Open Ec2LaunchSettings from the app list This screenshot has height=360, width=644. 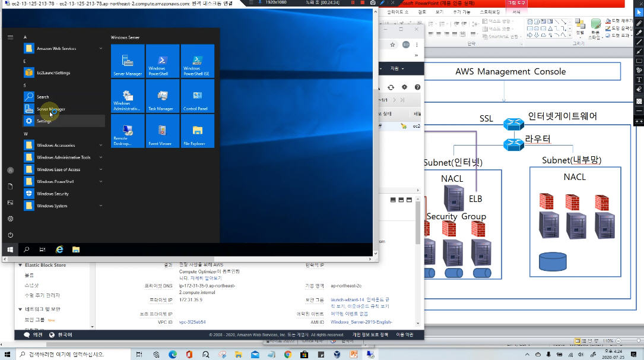64,72
